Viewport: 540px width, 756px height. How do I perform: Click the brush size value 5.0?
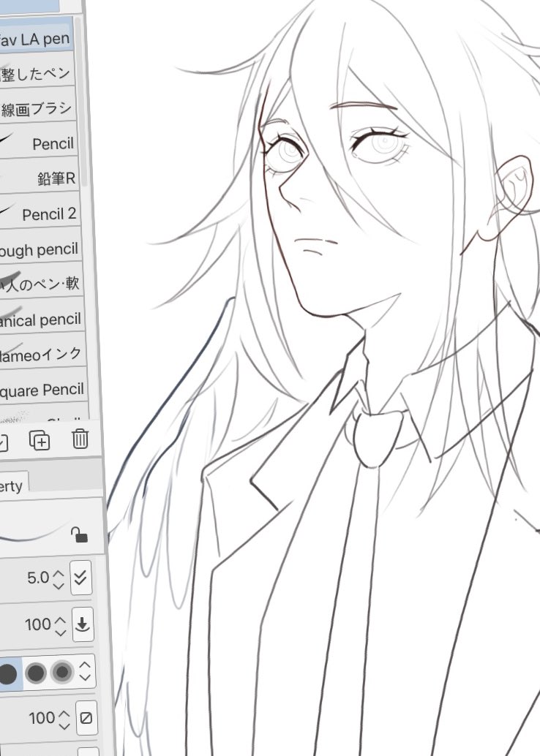click(x=38, y=578)
